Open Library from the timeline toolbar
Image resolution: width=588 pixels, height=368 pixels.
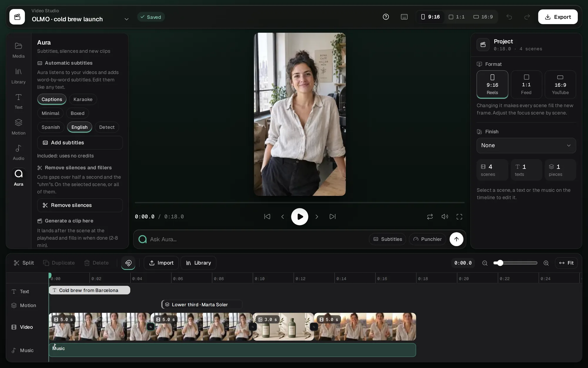tap(198, 263)
